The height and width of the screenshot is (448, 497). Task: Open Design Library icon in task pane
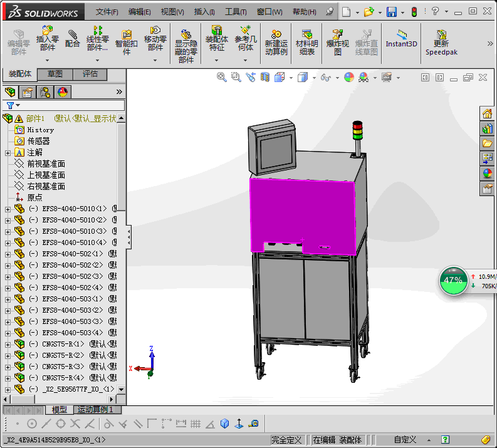pyautogui.click(x=487, y=128)
